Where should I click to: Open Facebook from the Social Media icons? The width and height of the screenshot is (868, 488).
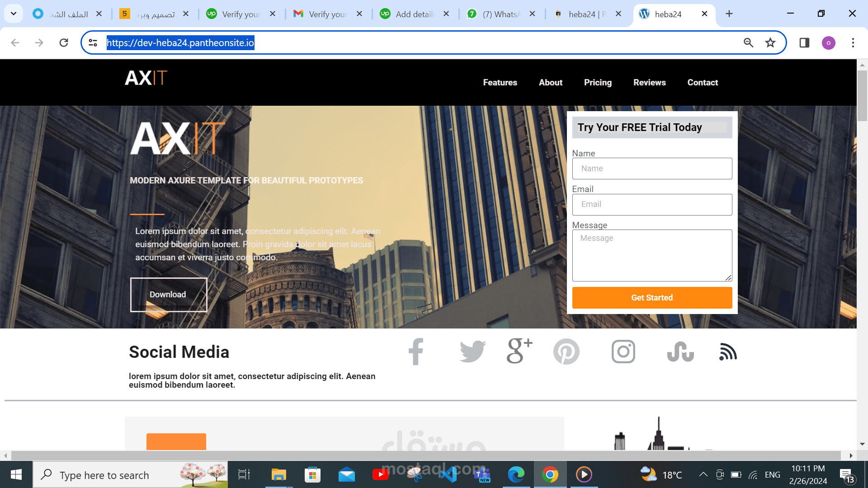pyautogui.click(x=415, y=352)
